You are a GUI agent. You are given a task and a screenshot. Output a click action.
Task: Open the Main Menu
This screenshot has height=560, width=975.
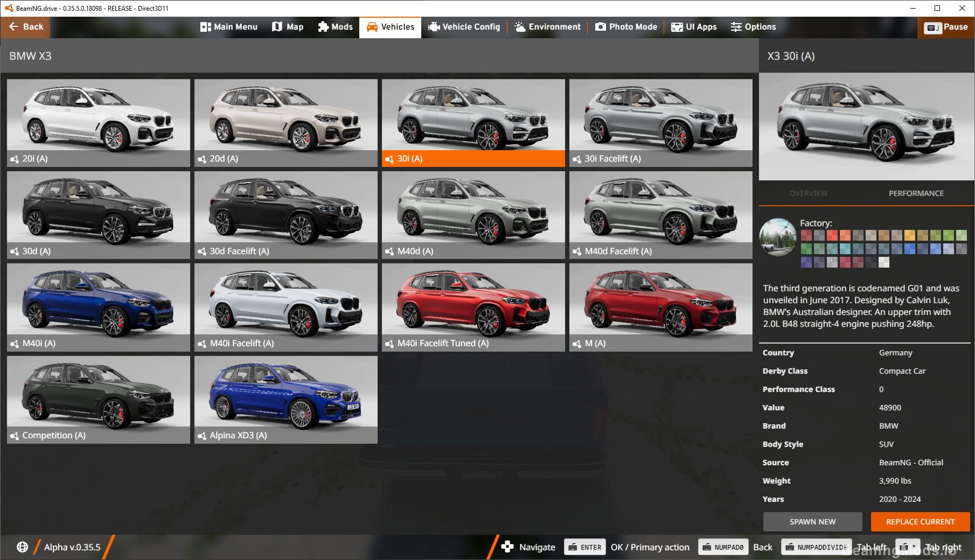point(229,27)
